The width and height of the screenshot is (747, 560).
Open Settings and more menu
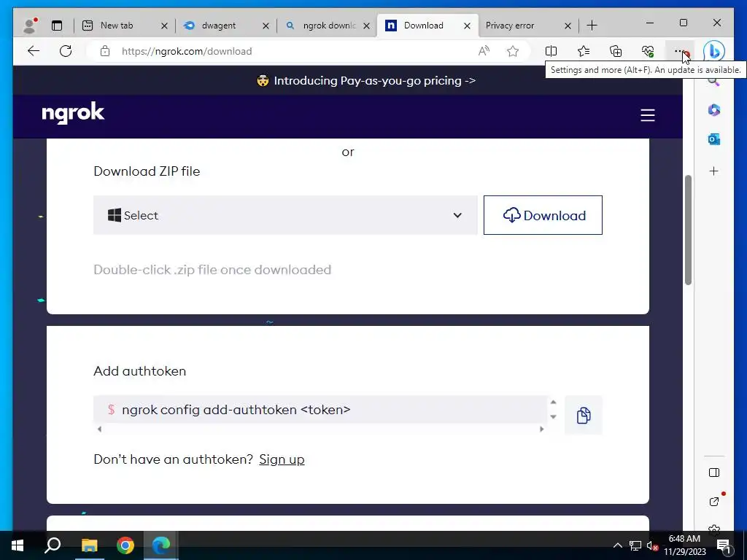681,51
